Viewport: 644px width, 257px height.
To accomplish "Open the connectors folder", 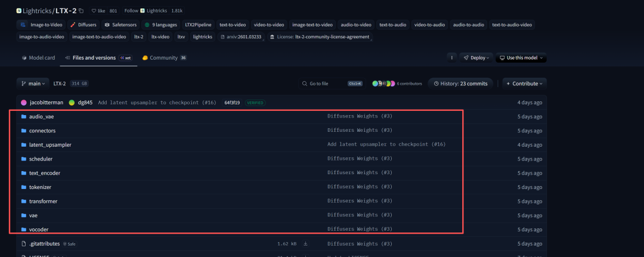I will coord(42,131).
